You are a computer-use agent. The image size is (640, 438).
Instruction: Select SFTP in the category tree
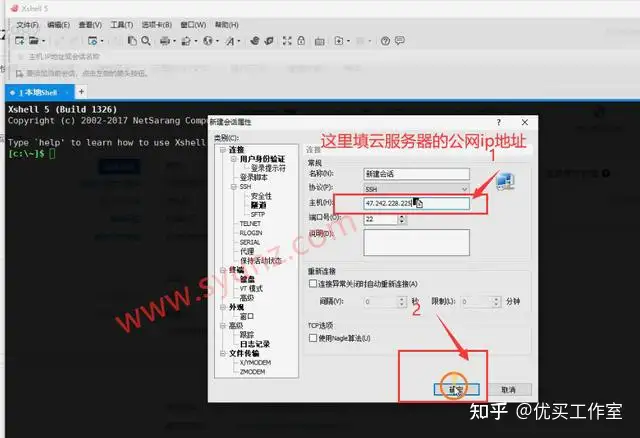point(258,214)
